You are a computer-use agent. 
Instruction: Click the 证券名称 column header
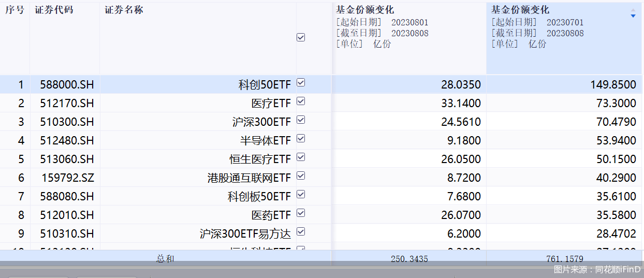coord(124,10)
